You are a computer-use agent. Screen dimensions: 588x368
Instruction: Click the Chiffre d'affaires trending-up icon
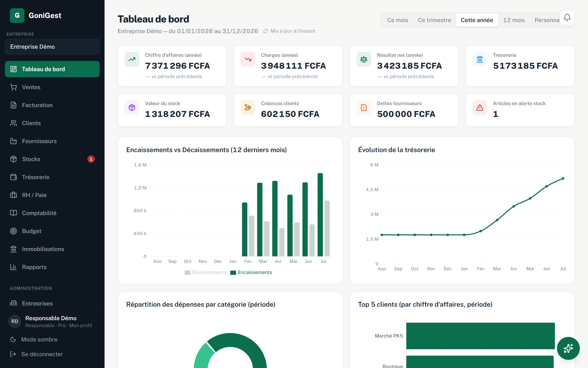coord(132,59)
